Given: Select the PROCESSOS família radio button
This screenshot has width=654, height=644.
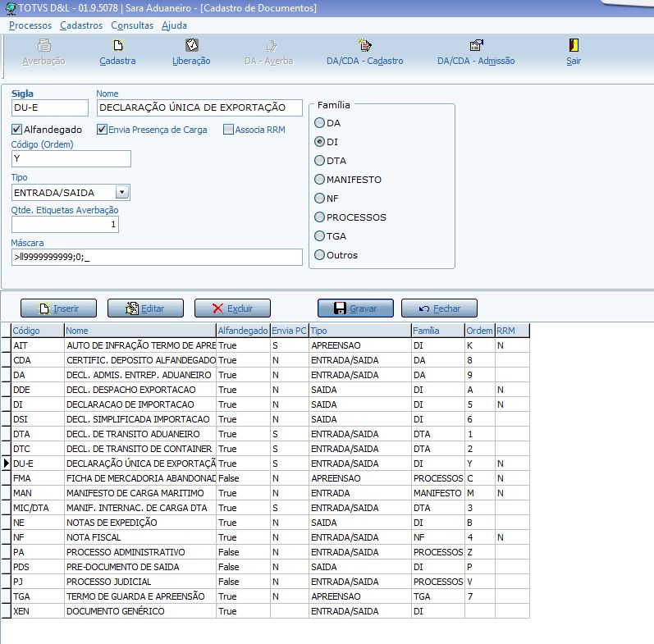Looking at the screenshot, I should coord(319,217).
